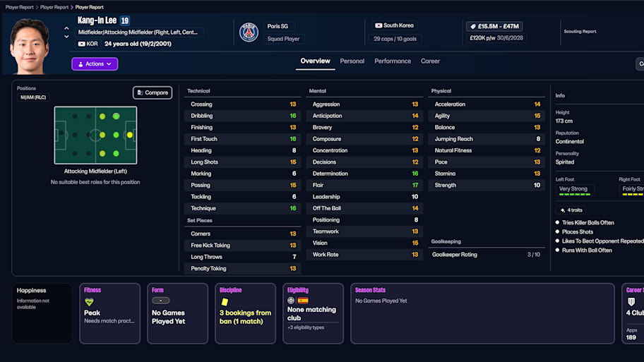The image size is (644, 362).
Task: Open the Fitness Peak card
Action: pos(109,313)
